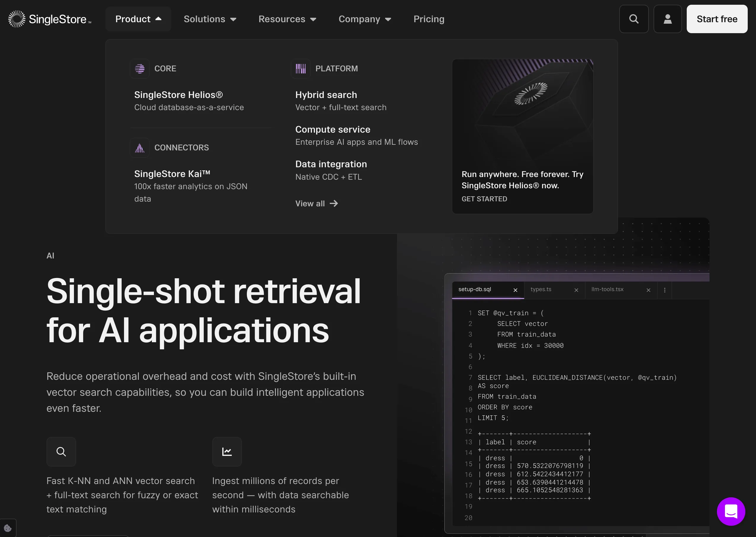
Task: Click code line 'SELECT vector'
Action: click(522, 324)
